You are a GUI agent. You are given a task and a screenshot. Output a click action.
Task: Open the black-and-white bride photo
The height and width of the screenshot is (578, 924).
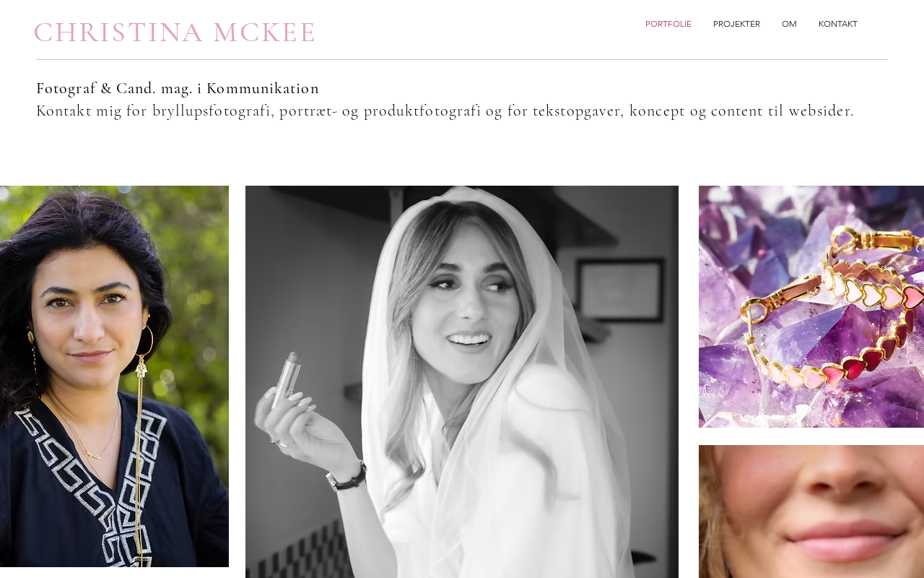pos(462,381)
